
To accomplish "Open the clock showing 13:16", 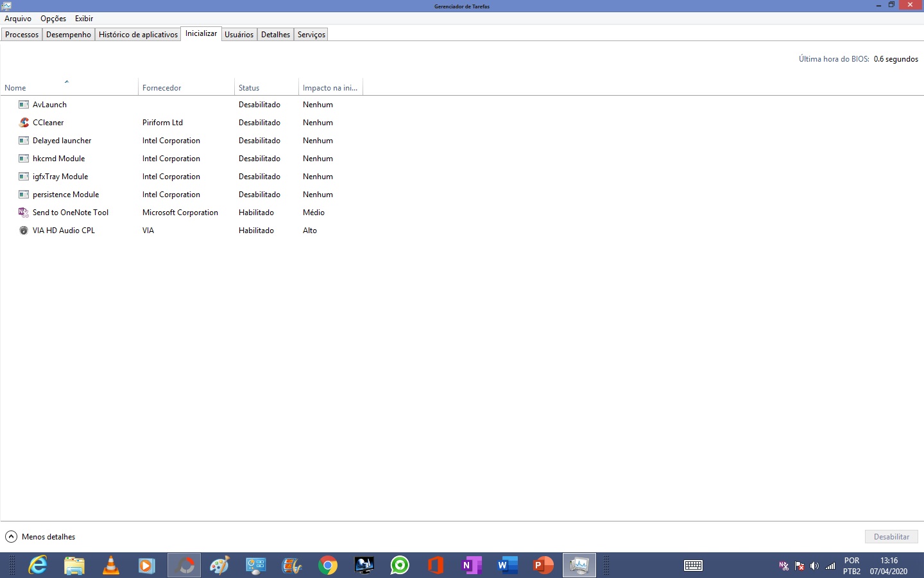I will coord(889,566).
